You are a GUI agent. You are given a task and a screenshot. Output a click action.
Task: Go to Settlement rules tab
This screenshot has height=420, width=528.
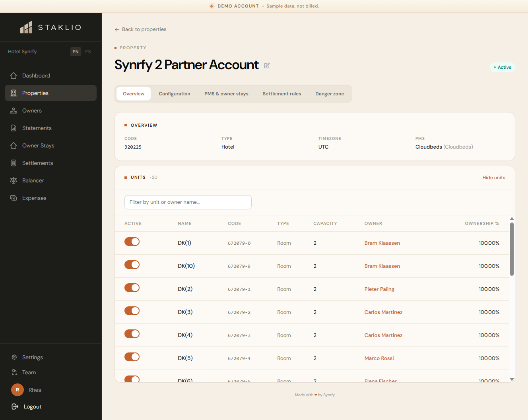click(282, 94)
